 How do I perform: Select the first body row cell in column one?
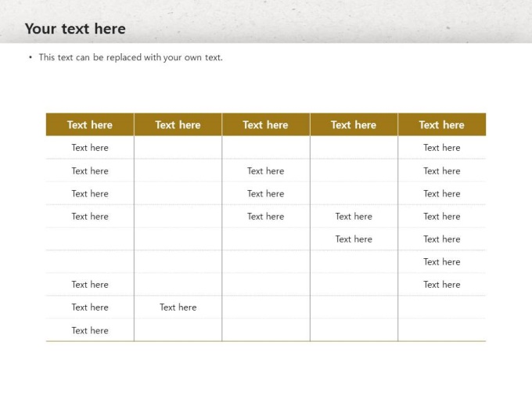[x=90, y=148]
